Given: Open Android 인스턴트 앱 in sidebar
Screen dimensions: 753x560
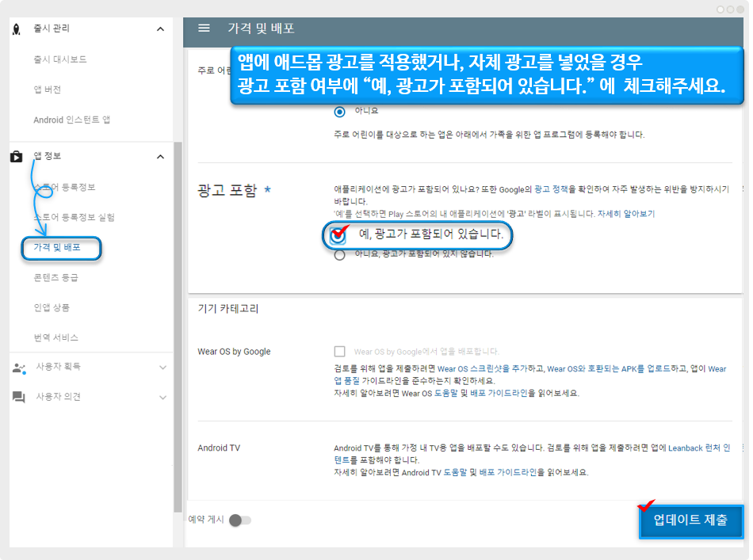Looking at the screenshot, I should tap(71, 120).
